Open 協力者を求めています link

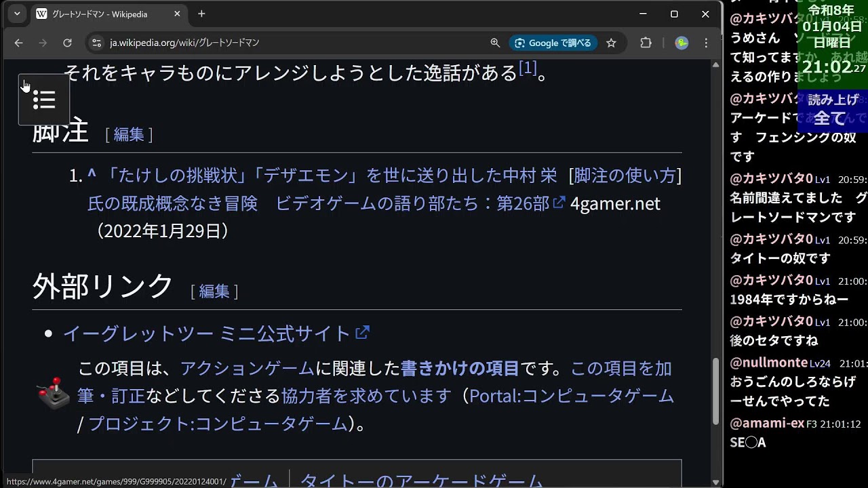366,395
